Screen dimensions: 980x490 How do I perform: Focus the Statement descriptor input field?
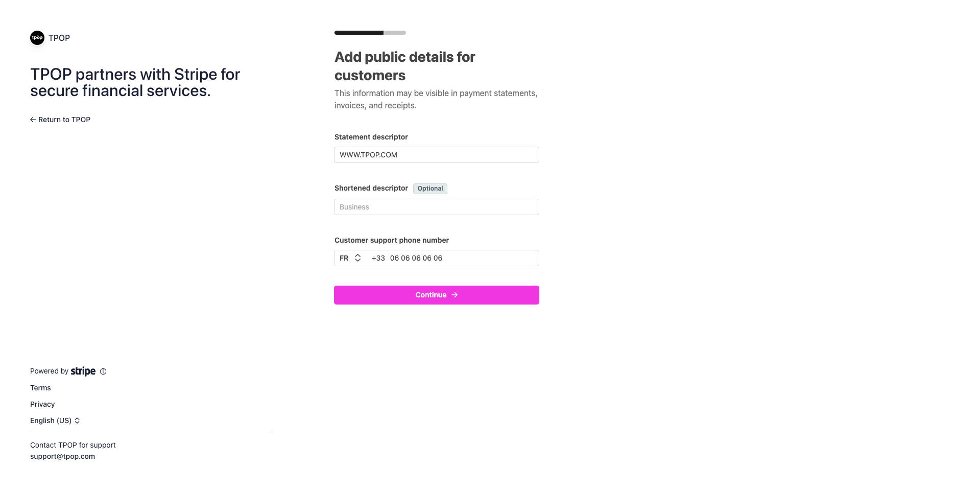click(437, 155)
